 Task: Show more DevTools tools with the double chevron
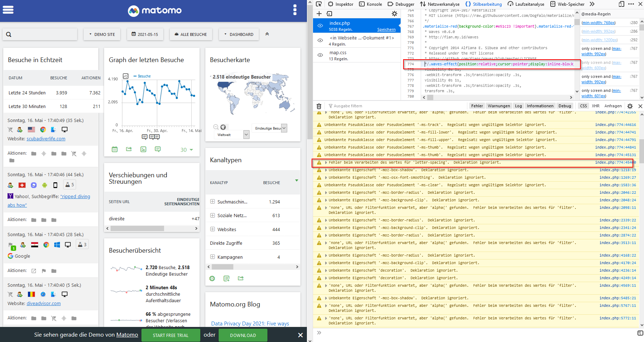coord(592,4)
